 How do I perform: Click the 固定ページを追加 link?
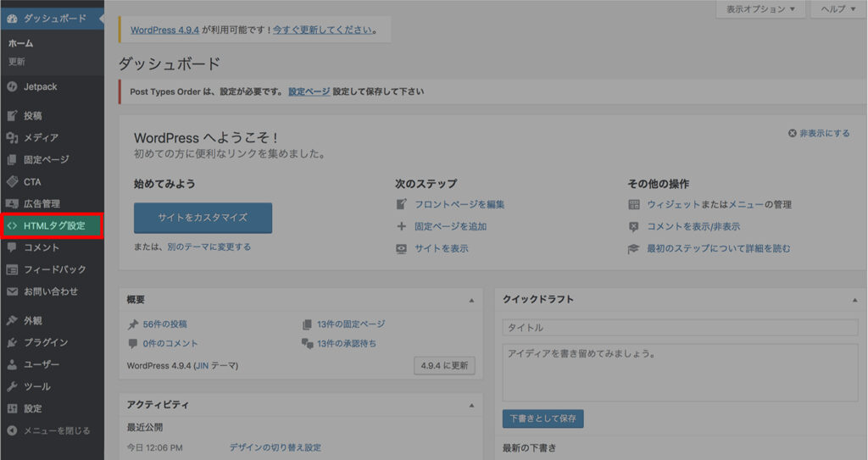pos(451,226)
